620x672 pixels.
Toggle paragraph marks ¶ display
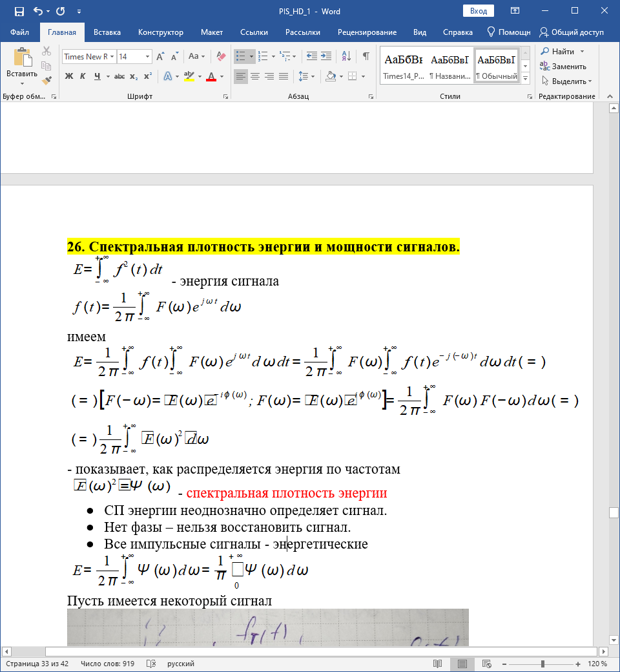366,56
